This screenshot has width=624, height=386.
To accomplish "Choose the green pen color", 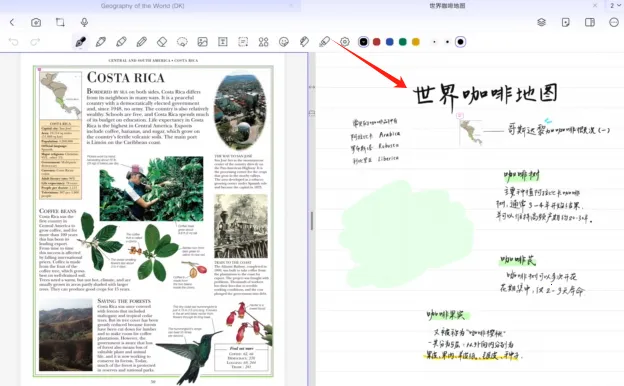I will pyautogui.click(x=403, y=42).
